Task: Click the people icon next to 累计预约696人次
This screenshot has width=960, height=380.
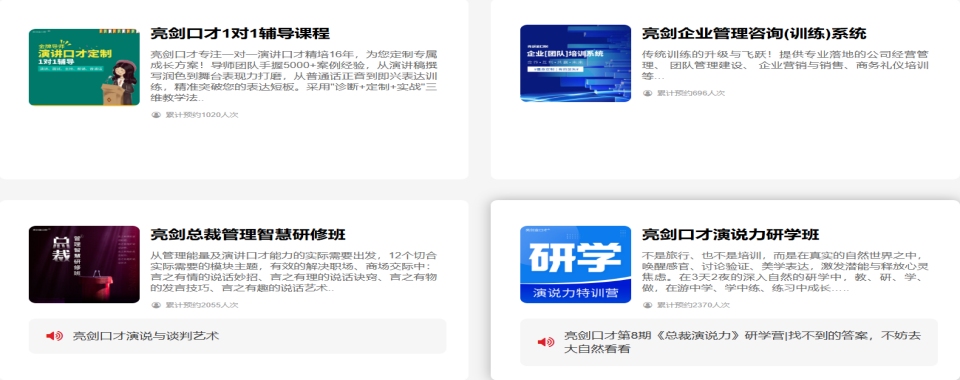Action: [x=648, y=93]
